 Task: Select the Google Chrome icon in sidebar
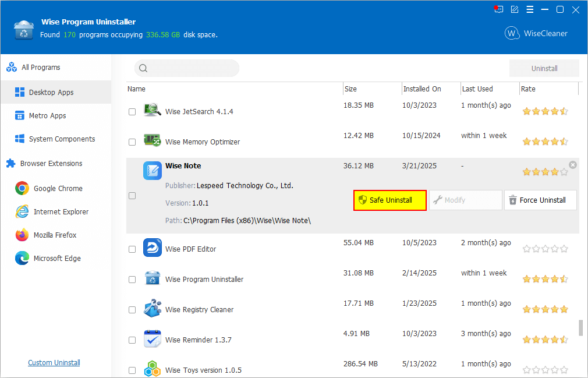coord(22,188)
